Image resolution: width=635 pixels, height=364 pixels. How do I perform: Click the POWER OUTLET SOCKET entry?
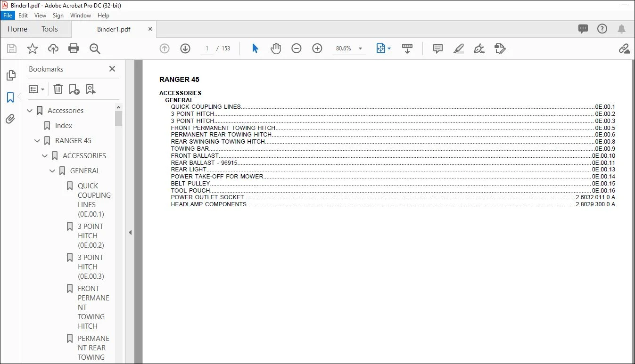[x=207, y=197]
